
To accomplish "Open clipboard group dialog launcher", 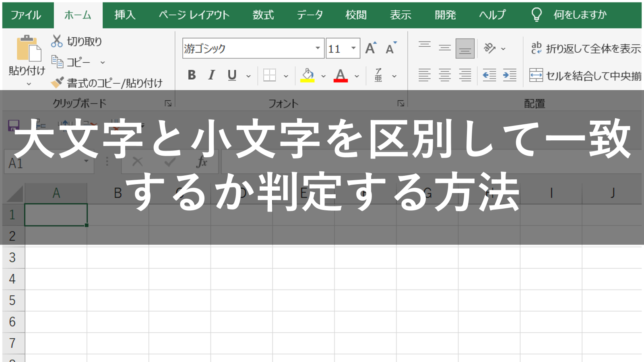I will coord(168,103).
